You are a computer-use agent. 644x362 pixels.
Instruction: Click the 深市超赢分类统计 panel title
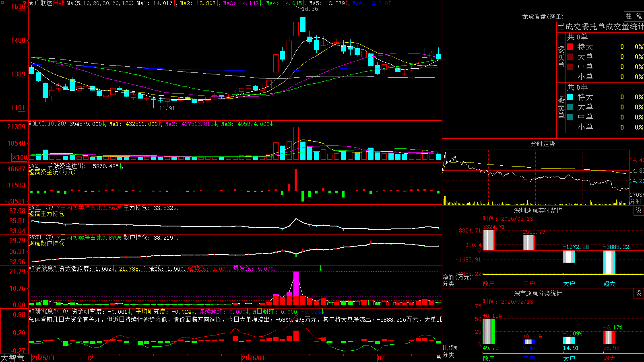[x=538, y=293]
